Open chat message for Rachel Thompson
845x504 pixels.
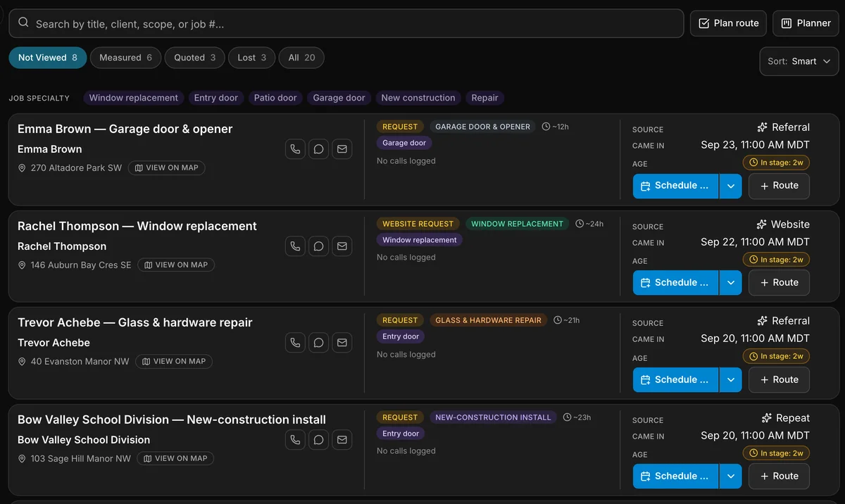(319, 246)
